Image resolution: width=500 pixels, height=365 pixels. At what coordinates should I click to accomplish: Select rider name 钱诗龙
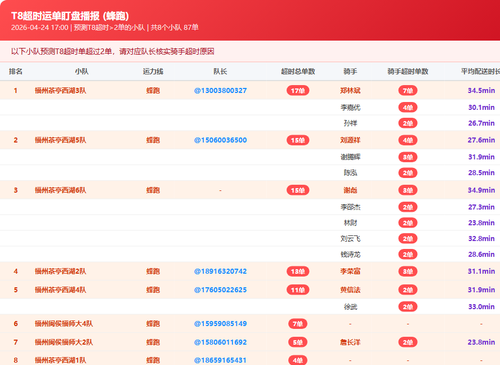click(350, 255)
